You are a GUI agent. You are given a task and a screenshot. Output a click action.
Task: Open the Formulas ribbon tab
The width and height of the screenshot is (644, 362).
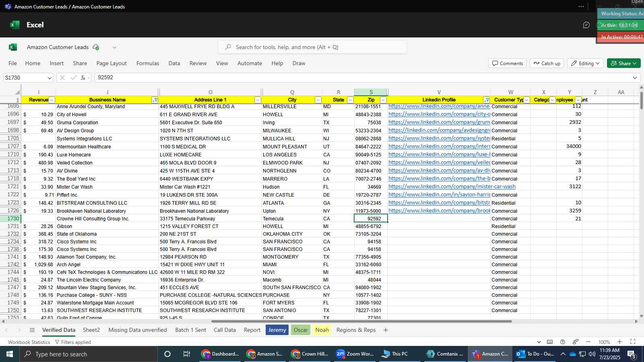pos(148,63)
